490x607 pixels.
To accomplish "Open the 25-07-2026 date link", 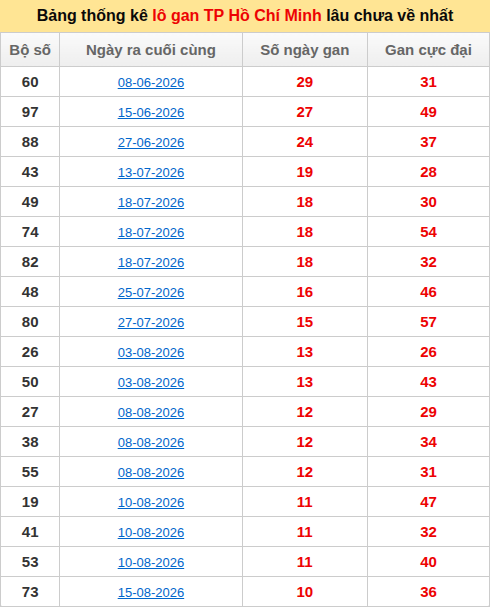I will click(151, 293).
